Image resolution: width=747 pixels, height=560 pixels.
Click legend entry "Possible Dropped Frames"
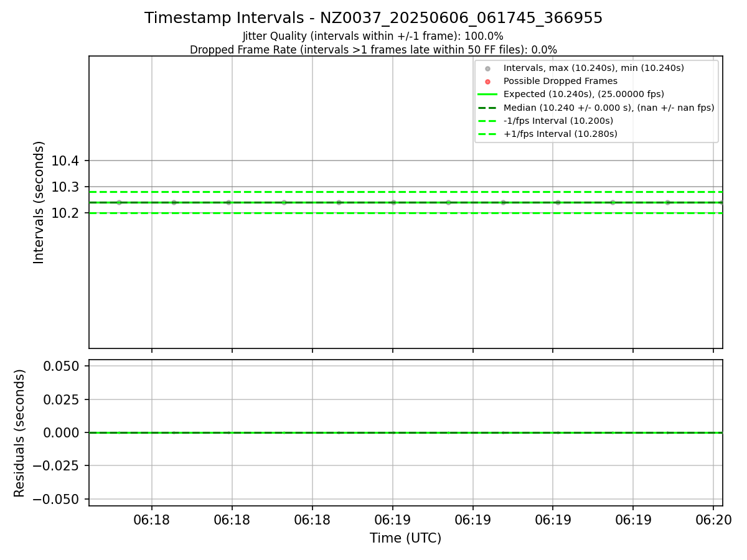coord(560,81)
